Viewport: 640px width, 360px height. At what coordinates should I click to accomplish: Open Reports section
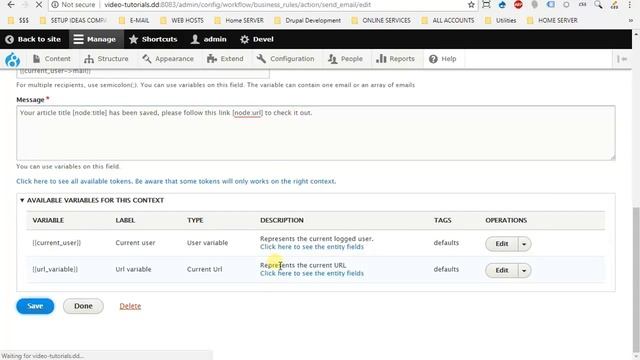click(x=395, y=59)
